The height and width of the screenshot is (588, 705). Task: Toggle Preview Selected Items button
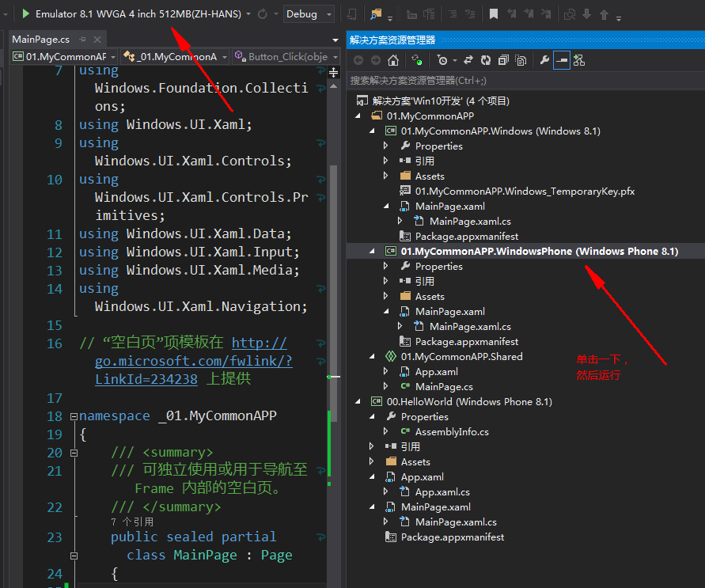(562, 60)
